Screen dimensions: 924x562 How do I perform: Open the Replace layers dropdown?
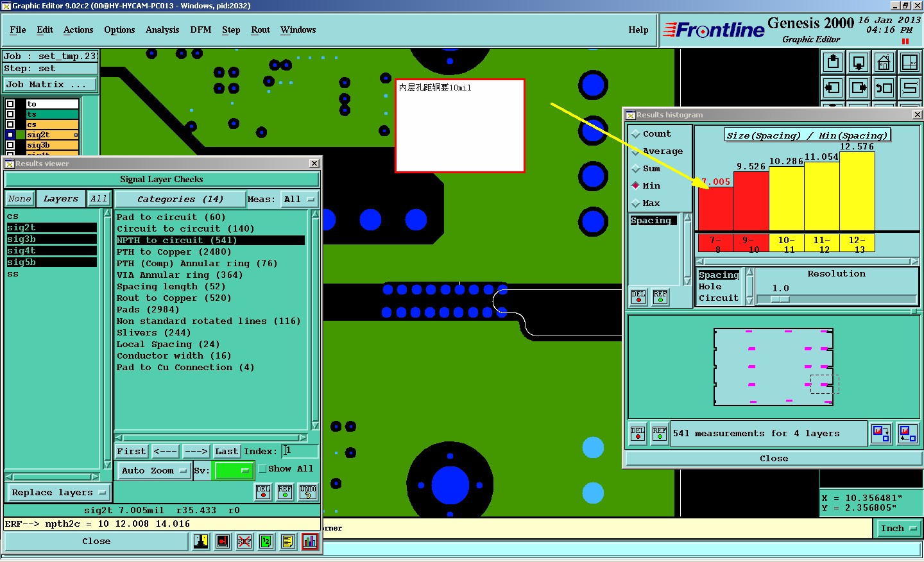[58, 493]
